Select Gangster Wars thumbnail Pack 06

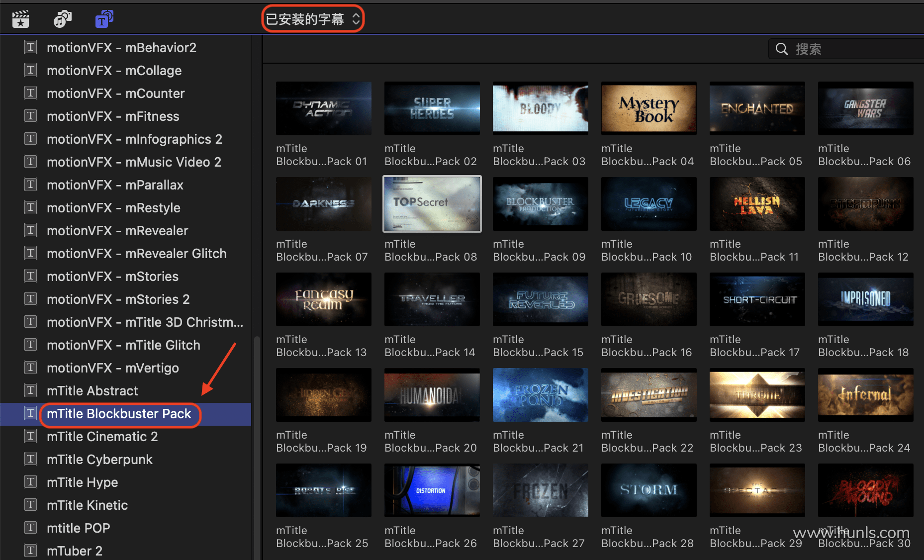click(866, 108)
